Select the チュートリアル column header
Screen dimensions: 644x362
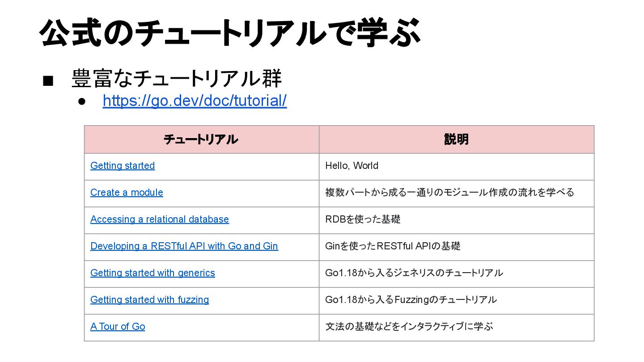(x=202, y=139)
